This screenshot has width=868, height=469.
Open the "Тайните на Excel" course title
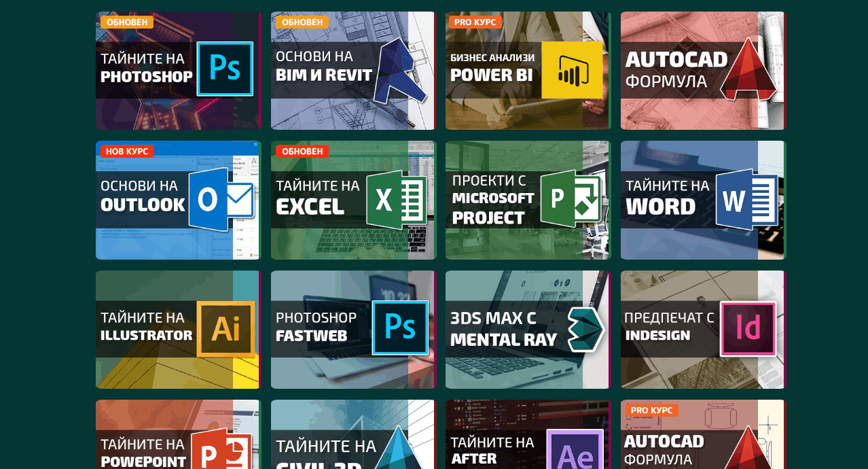click(x=318, y=196)
